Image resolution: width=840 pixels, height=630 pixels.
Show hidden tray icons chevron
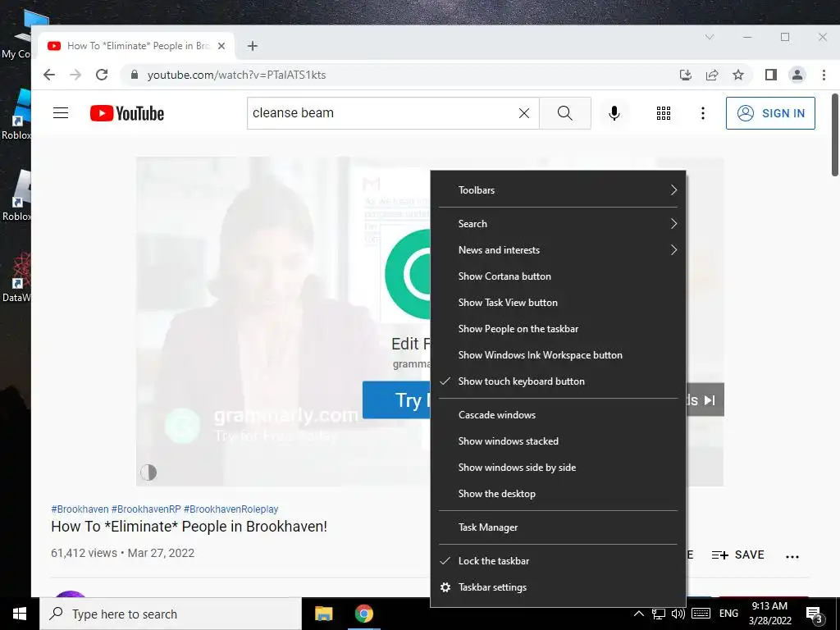[638, 614]
